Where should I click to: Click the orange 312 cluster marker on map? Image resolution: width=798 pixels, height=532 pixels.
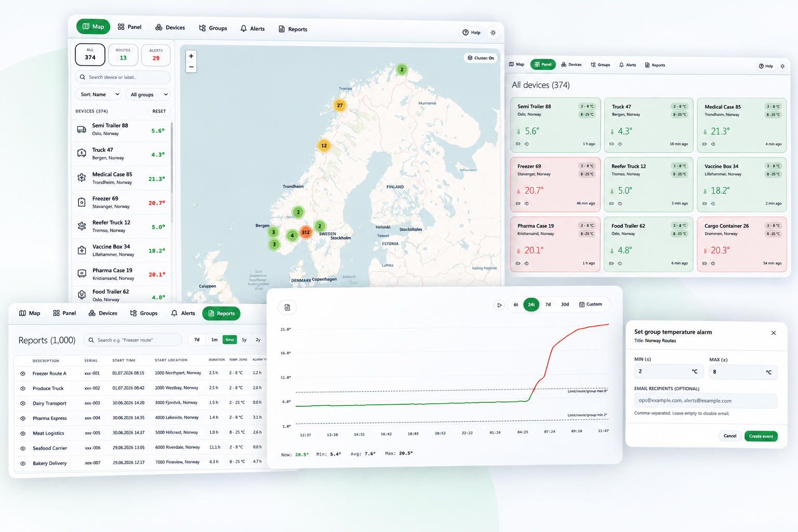point(305,232)
